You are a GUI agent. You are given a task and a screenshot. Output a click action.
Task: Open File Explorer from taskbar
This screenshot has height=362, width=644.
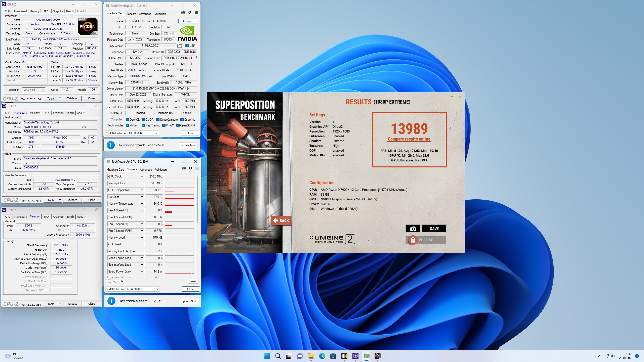[311, 356]
